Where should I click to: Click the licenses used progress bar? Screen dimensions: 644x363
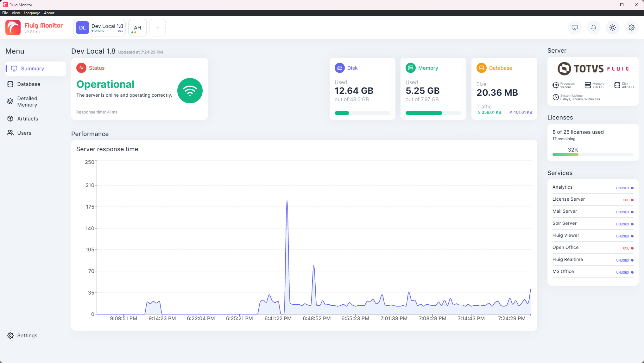[593, 155]
